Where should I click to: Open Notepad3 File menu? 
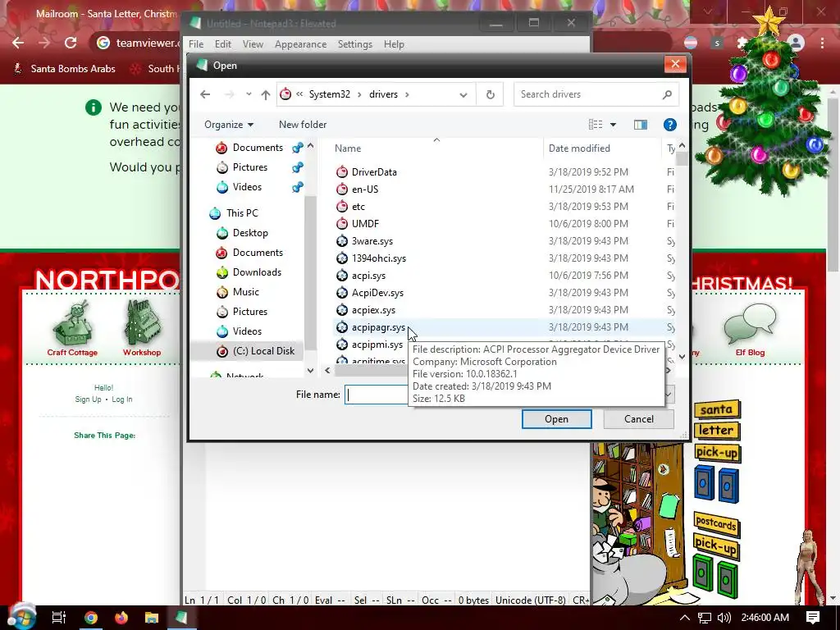(x=196, y=44)
